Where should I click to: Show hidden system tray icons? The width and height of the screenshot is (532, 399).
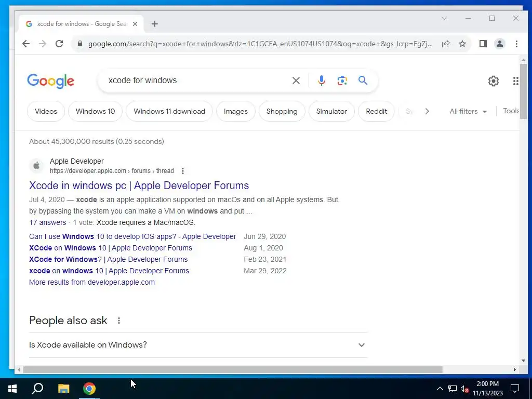(440, 389)
